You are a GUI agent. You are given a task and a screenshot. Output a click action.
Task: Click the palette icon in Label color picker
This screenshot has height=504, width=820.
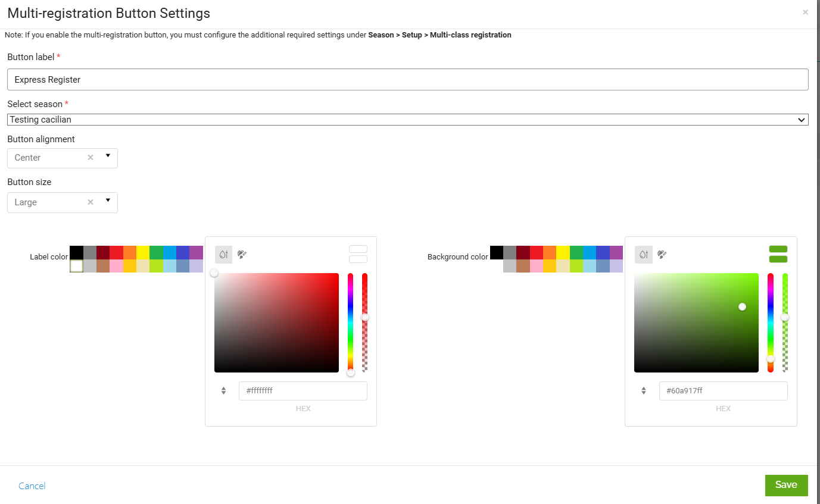click(242, 255)
